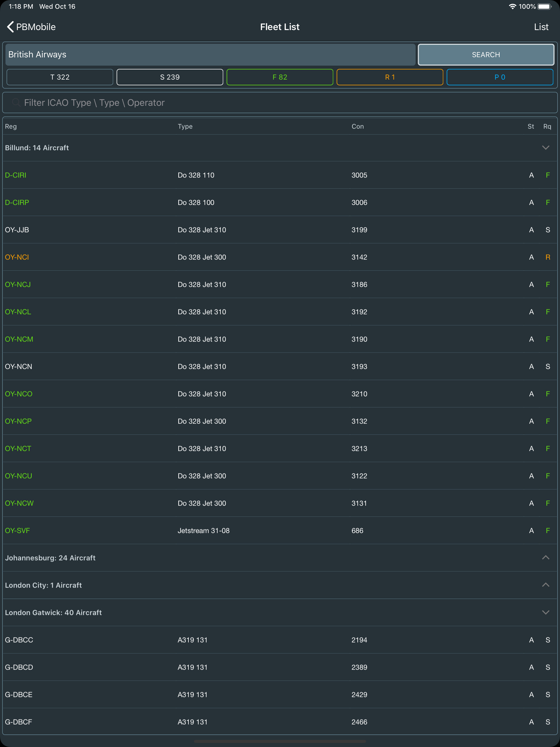Screen dimensions: 560x747
Task: Tap the home indicator bar
Action: [x=280, y=742]
